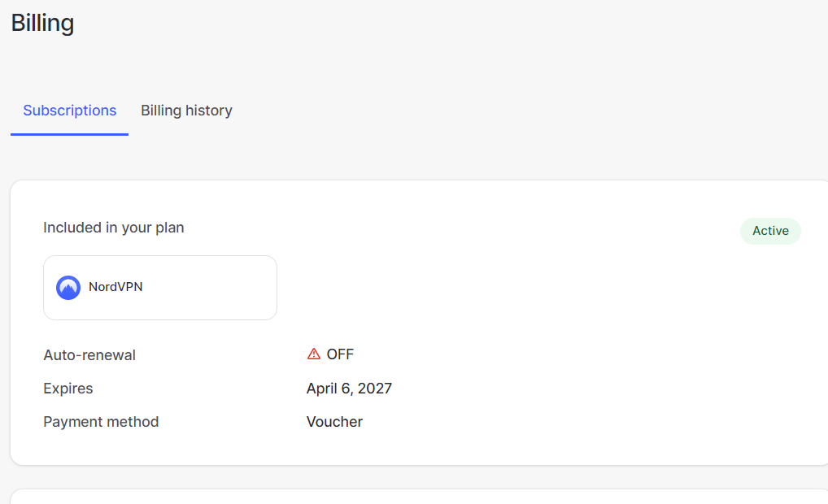Click the red auto-renewal warning triangle

(x=314, y=354)
